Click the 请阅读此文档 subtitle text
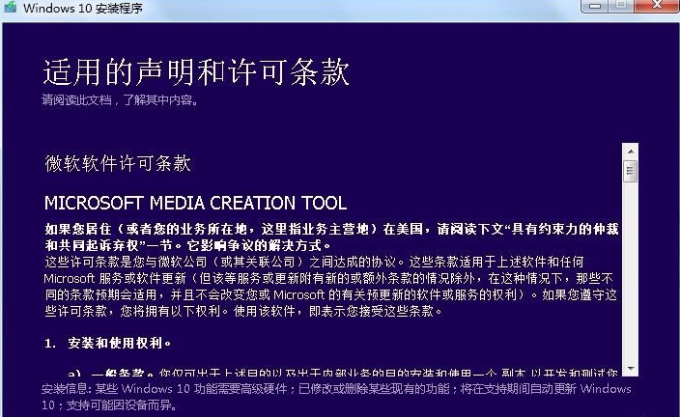Image resolution: width=682 pixels, height=417 pixels. point(118,101)
